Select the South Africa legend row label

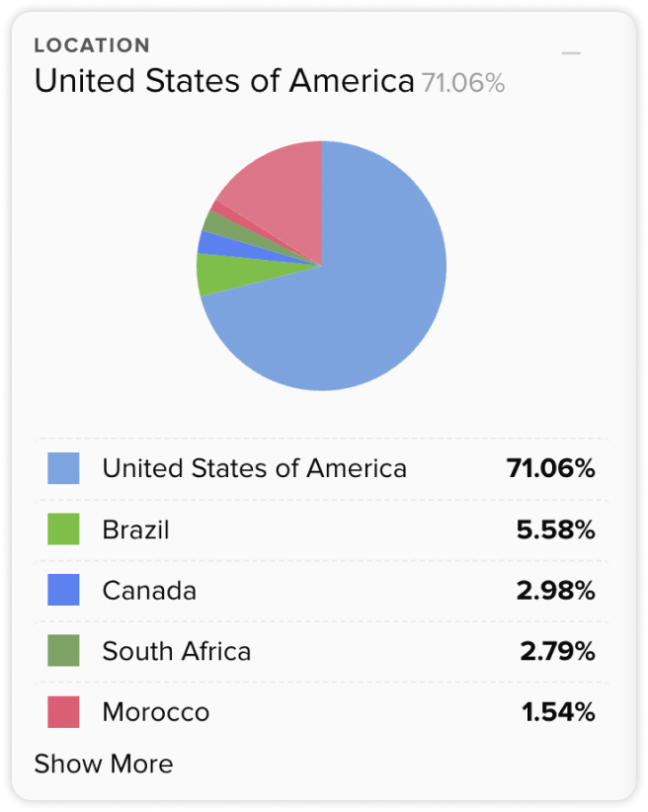pyautogui.click(x=176, y=651)
